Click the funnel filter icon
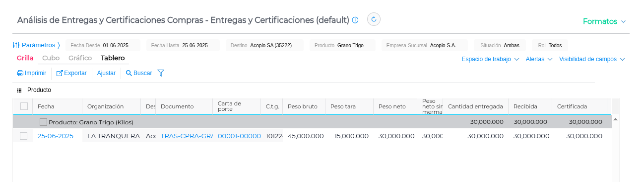 (161, 73)
